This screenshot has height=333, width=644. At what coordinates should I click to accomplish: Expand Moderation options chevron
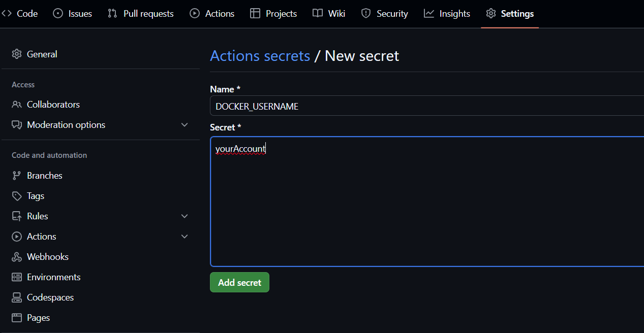(x=185, y=125)
